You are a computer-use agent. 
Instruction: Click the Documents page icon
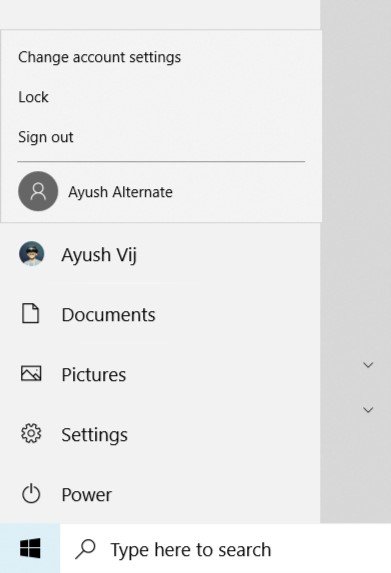point(31,313)
